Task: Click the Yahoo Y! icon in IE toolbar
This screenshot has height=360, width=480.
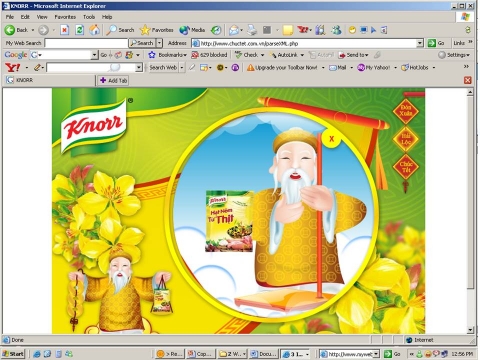Action: 303,30
